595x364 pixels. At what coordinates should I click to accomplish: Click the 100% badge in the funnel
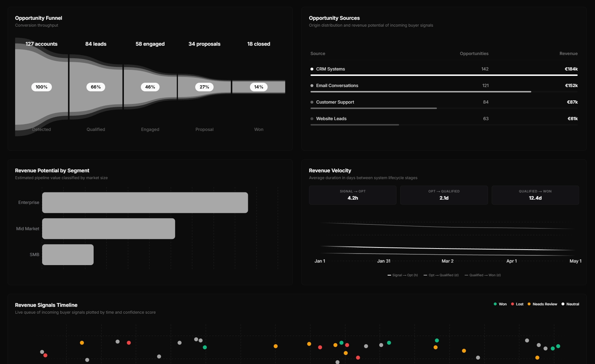coord(41,87)
